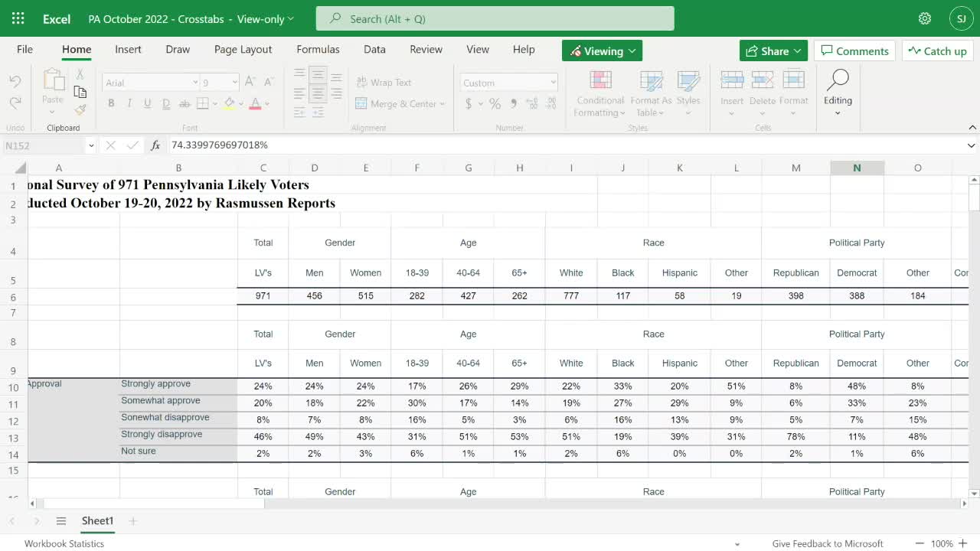980x551 pixels.
Task: Click the Decrease Indent icon
Action: (x=299, y=112)
